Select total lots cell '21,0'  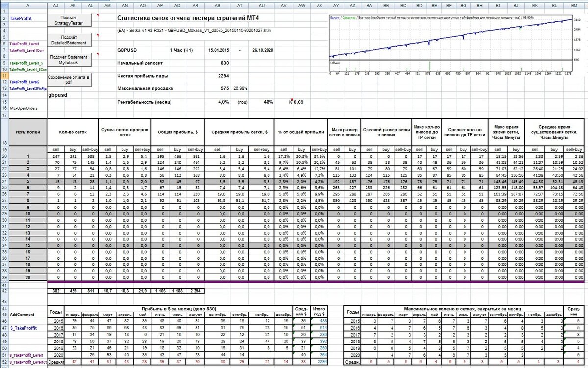143,291
